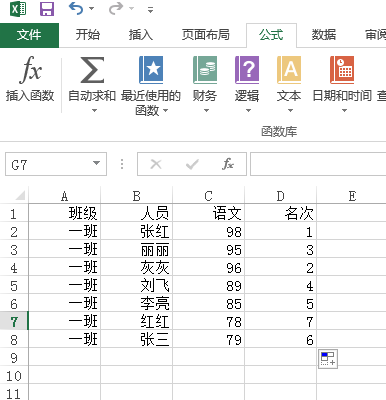Click the 语文 header cell
The image size is (386, 400).
[209, 213]
